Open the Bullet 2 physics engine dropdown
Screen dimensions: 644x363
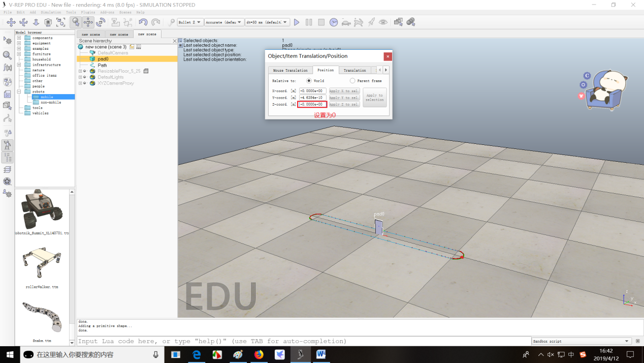(190, 22)
